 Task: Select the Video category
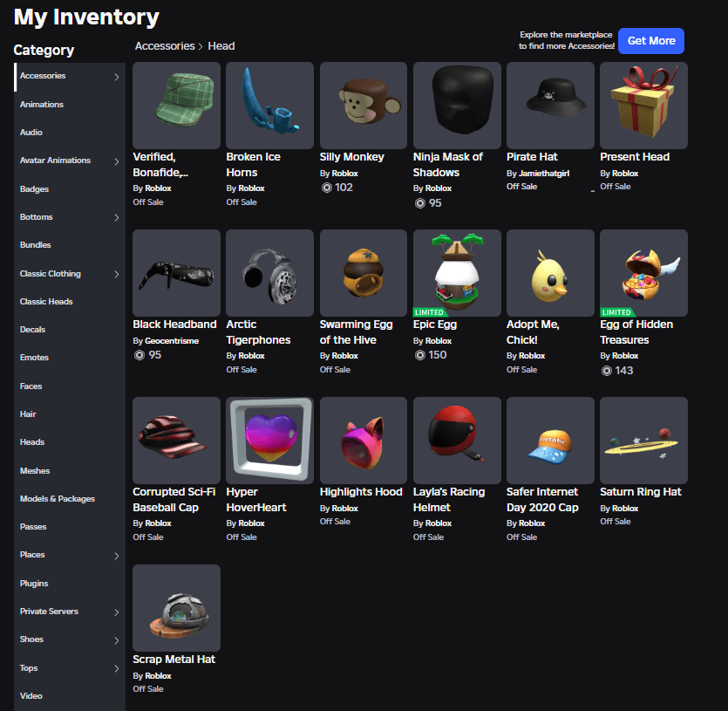[70, 695]
